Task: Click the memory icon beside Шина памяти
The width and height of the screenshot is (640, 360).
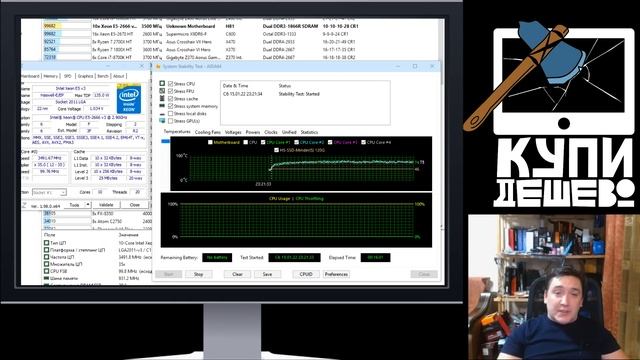Action: 47,278
